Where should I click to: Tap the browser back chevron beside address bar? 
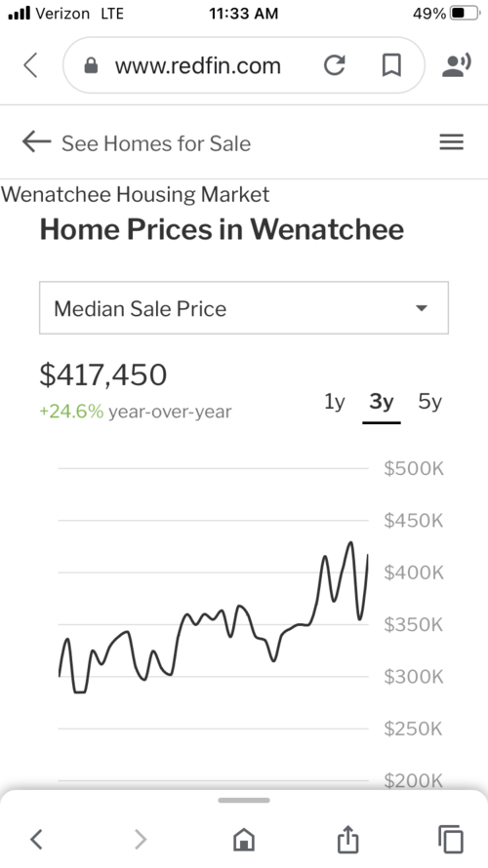pos(31,65)
